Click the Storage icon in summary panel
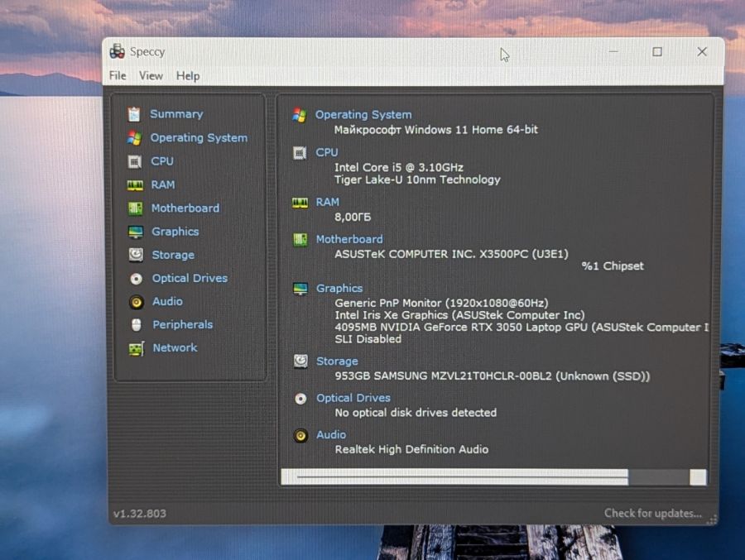 click(x=300, y=361)
